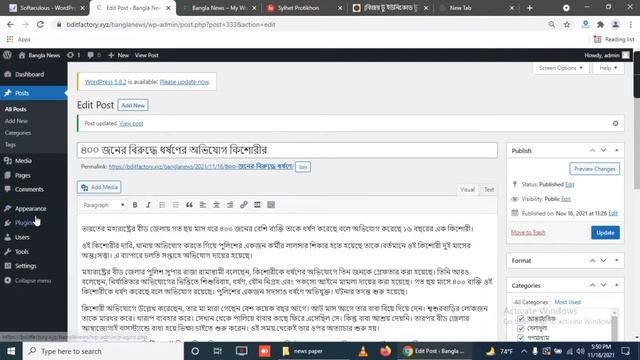The height and width of the screenshot is (360, 640).
Task: Select the All Categories tab
Action: [x=531, y=302]
